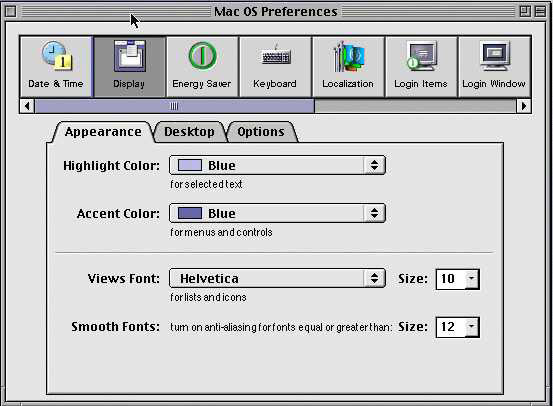This screenshot has width=553, height=406.
Task: Switch to the Desktop tab
Action: click(x=189, y=132)
